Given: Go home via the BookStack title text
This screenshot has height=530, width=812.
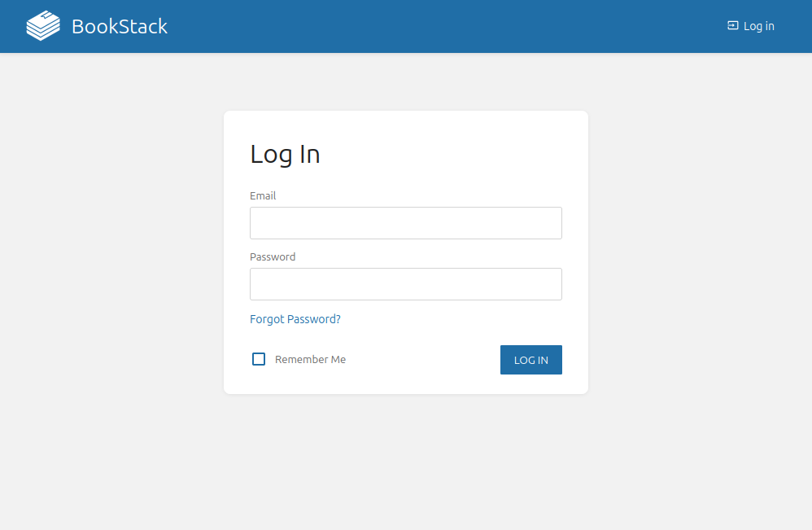Looking at the screenshot, I should (x=120, y=26).
